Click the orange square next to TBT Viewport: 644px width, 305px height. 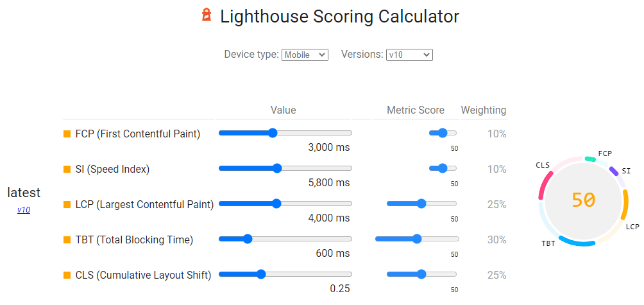click(x=67, y=240)
